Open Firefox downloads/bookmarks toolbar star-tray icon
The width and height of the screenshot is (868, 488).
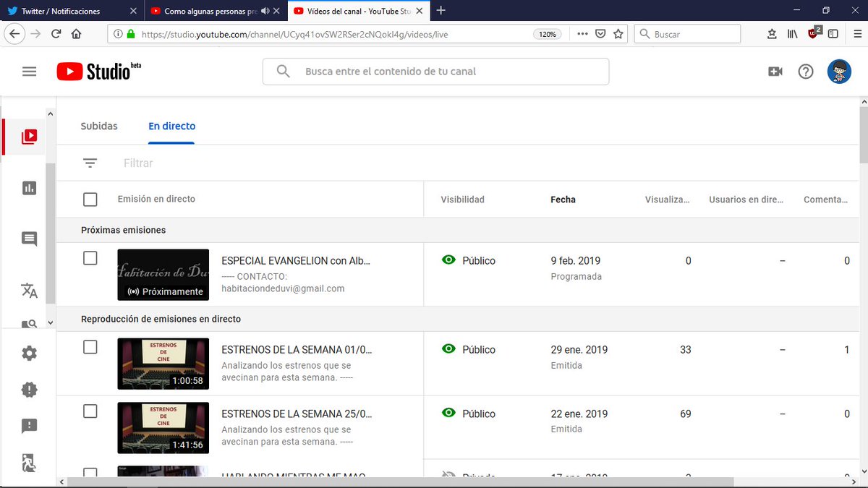coord(772,34)
